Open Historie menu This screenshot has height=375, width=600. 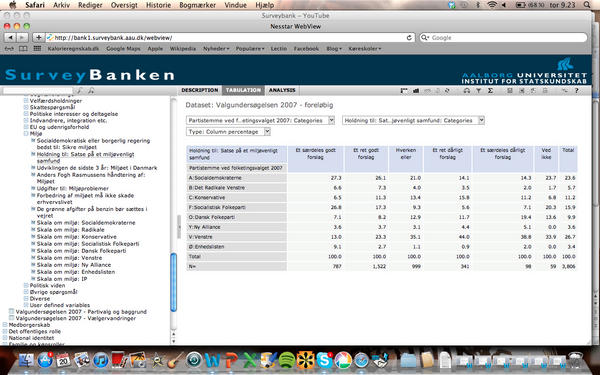click(x=158, y=5)
